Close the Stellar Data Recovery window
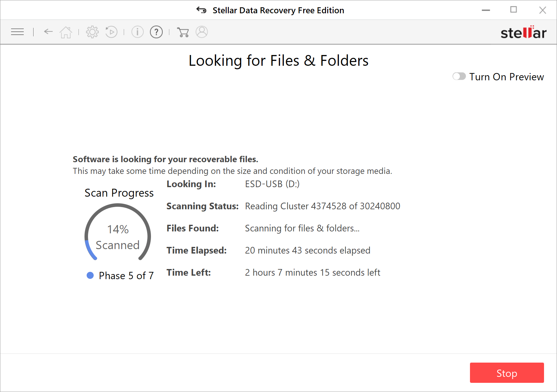Viewport: 557px width, 392px height. click(542, 10)
